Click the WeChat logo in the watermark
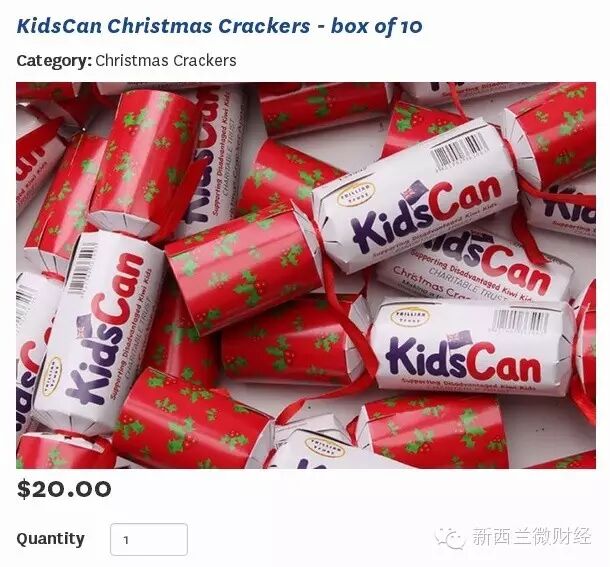Screen dimensions: 610x567 (x=450, y=537)
